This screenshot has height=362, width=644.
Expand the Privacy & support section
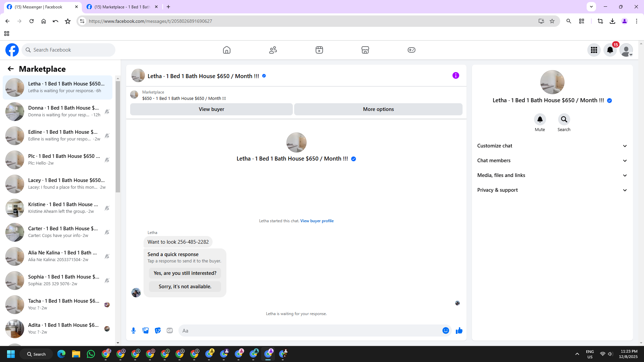(552, 190)
